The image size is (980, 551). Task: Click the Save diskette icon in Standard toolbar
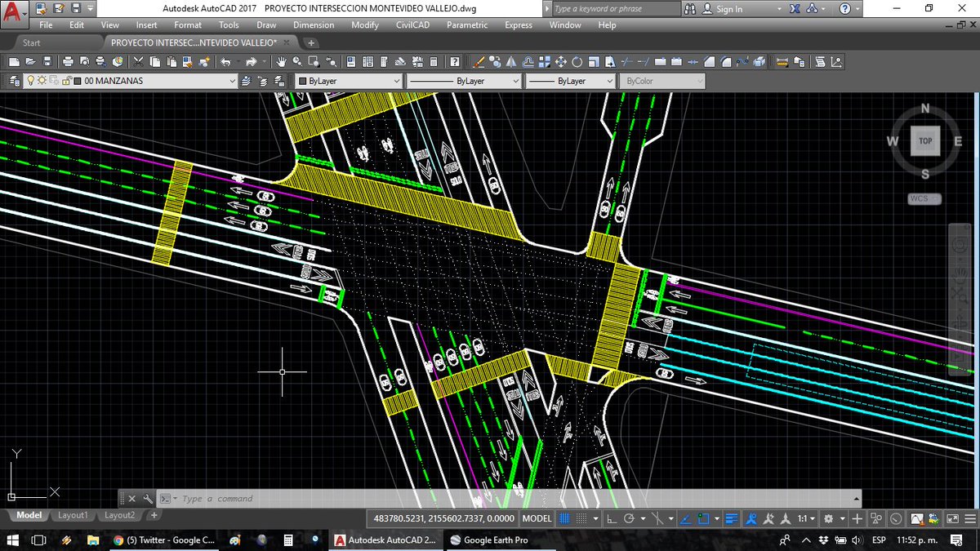pyautogui.click(x=47, y=61)
